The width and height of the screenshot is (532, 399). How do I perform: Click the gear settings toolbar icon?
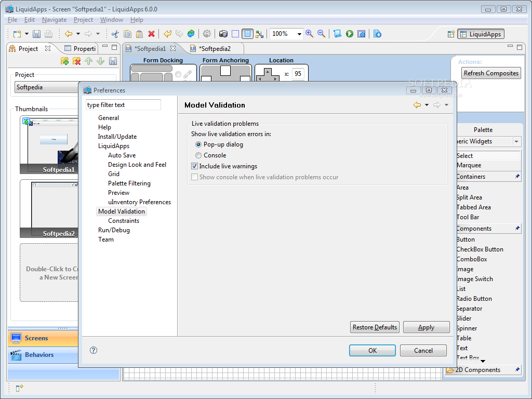207,34
